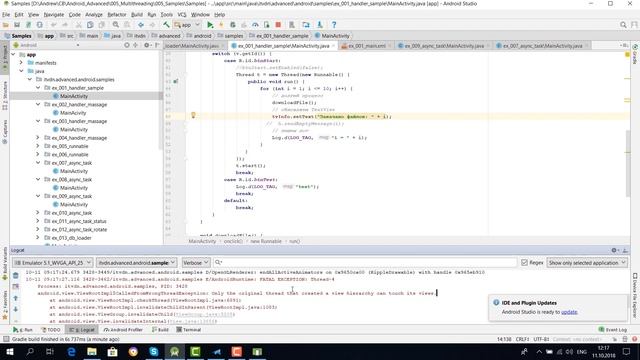
Task: Collapse the java folder in project tree
Action: 21,71
